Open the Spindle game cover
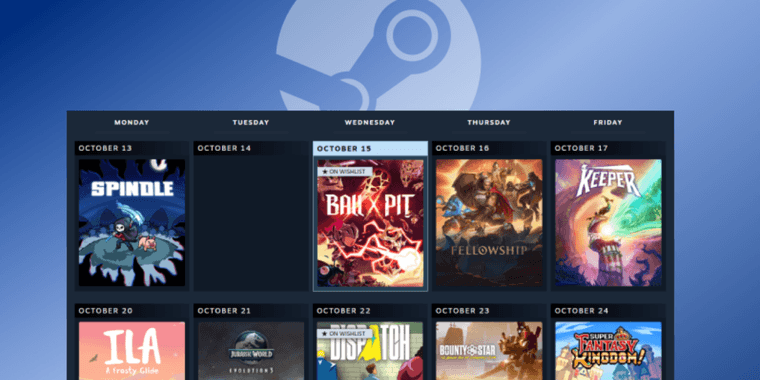The height and width of the screenshot is (380, 760). (x=132, y=222)
